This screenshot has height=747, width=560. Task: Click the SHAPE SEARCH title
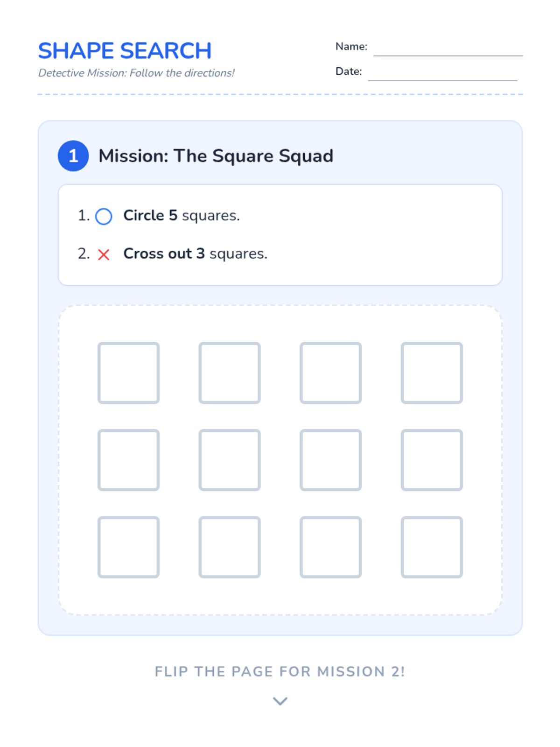[x=125, y=51]
